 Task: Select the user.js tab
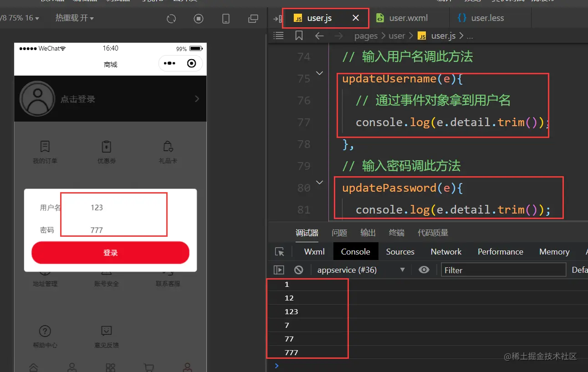point(319,18)
